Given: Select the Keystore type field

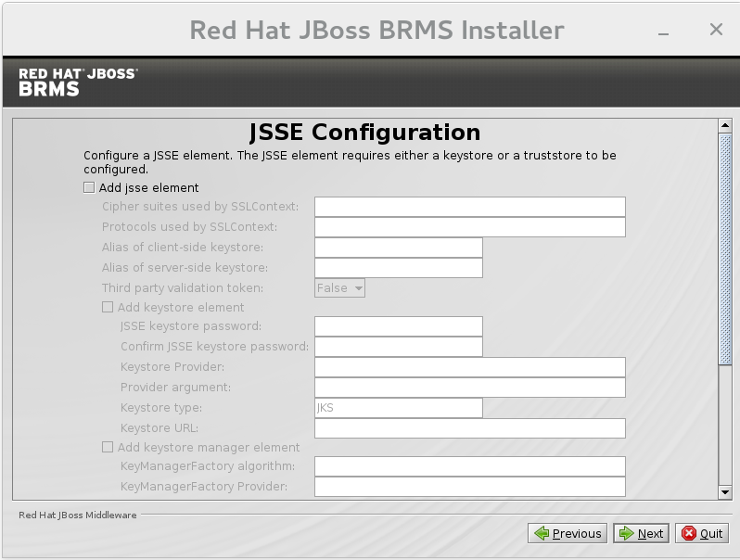Looking at the screenshot, I should click(399, 408).
